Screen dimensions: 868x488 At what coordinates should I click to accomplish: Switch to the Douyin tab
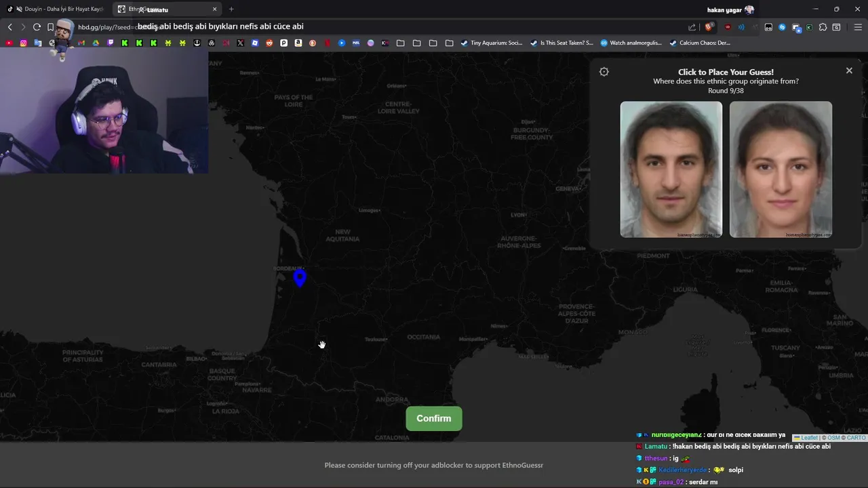(x=56, y=9)
